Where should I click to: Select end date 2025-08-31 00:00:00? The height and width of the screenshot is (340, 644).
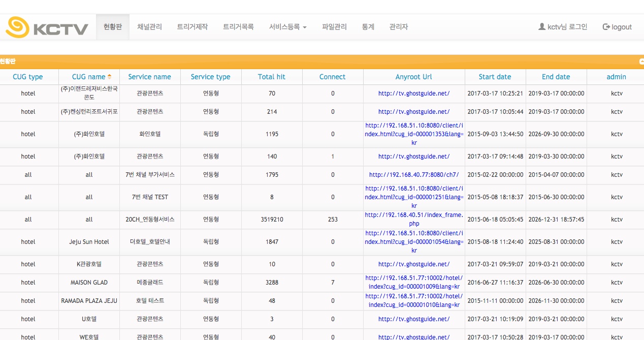[x=556, y=242]
